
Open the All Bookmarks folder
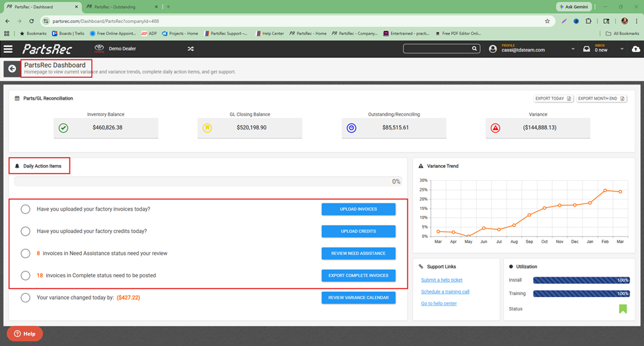(622, 33)
